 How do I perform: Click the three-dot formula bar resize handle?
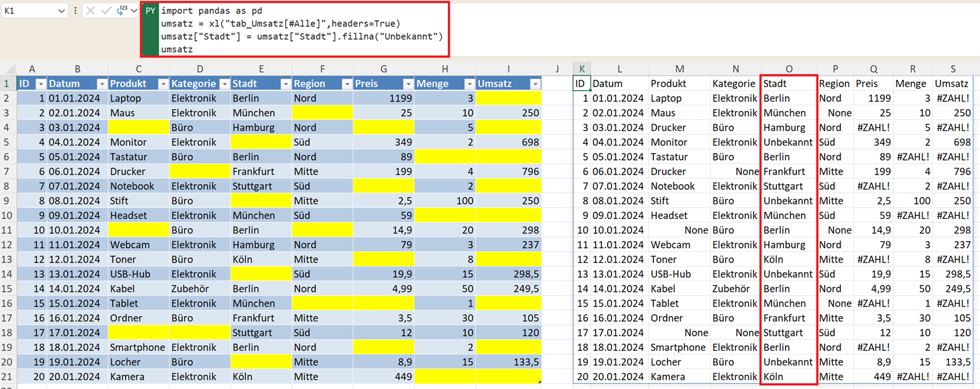pos(75,11)
